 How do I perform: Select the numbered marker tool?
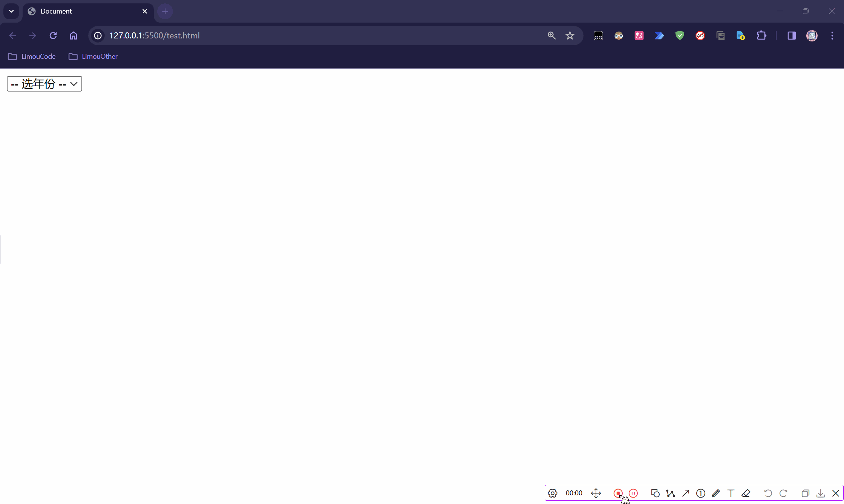click(701, 493)
